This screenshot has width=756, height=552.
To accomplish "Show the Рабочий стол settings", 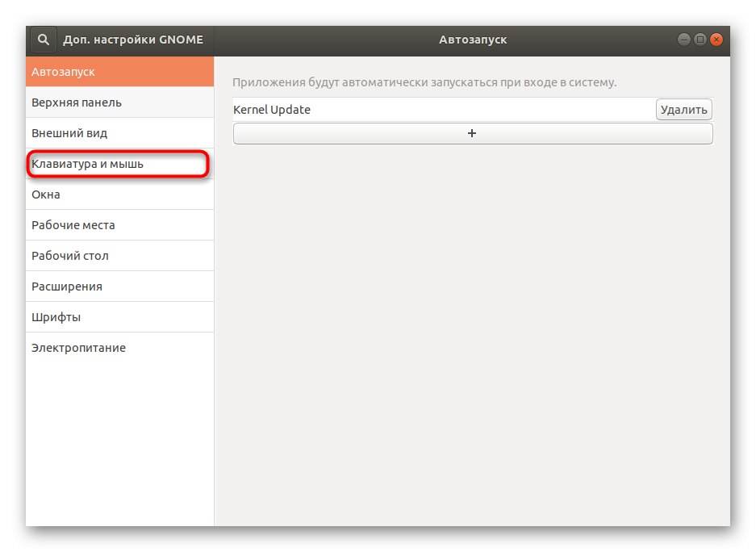I will (x=119, y=256).
